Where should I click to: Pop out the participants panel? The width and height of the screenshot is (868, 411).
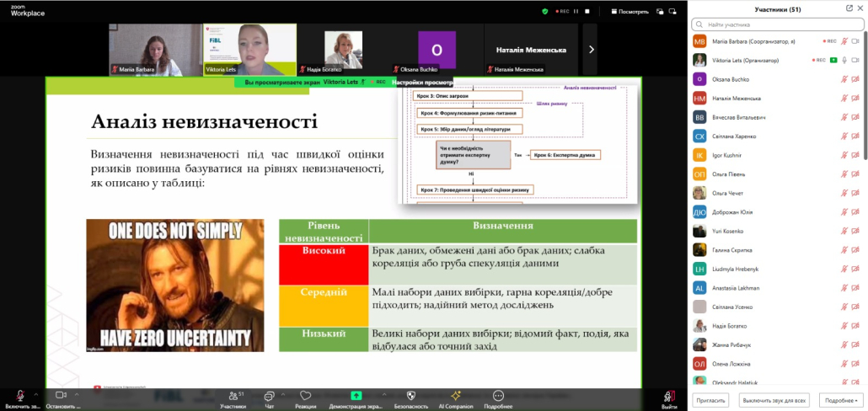coord(849,8)
